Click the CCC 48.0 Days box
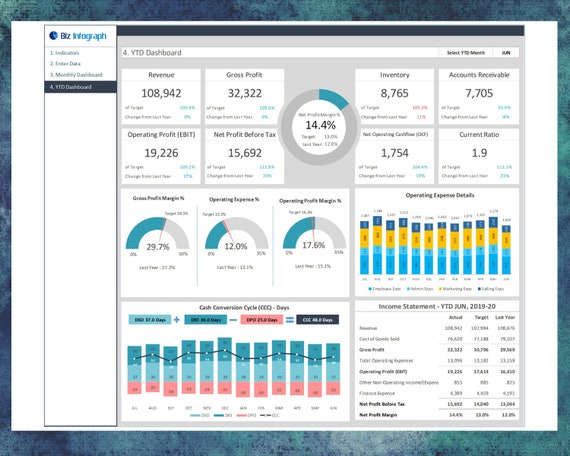The image size is (570, 456). click(x=317, y=320)
